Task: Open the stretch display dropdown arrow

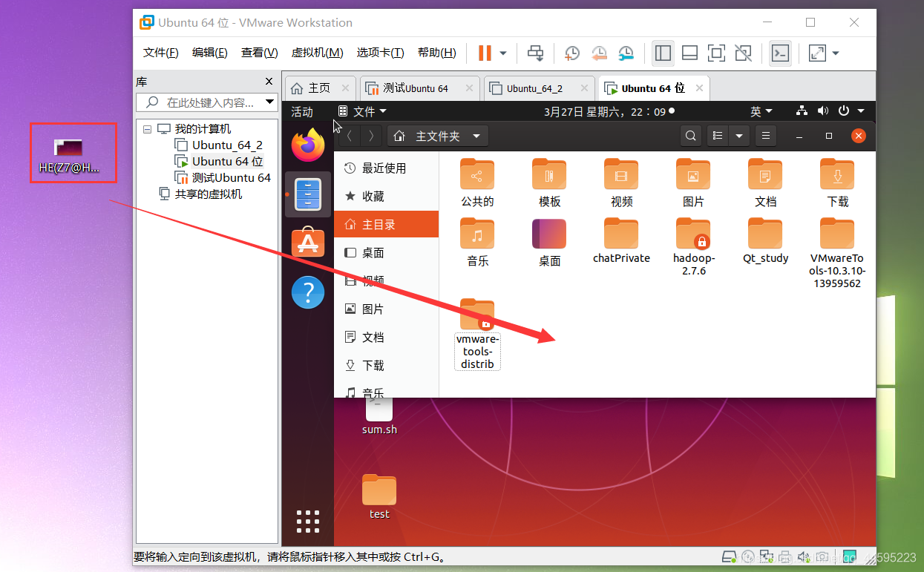Action: tap(836, 53)
